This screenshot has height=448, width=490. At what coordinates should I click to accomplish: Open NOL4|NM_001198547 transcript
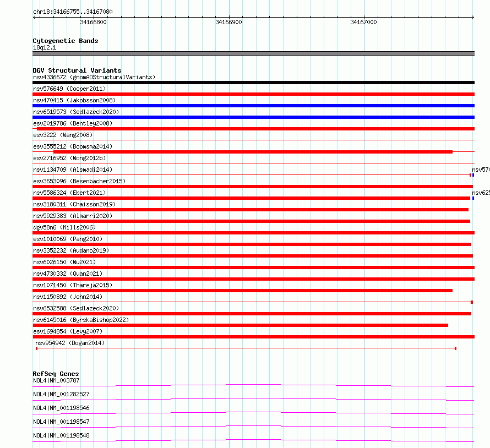[x=61, y=422]
